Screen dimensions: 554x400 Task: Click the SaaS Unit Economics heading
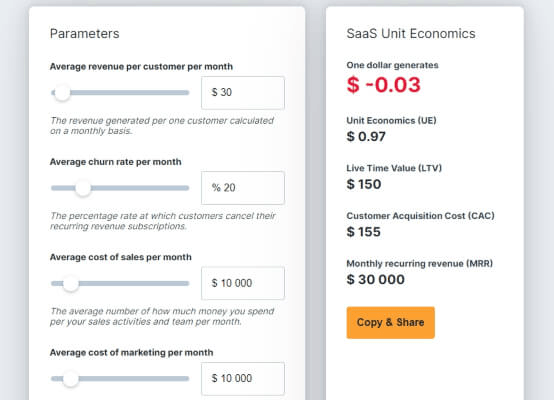point(411,34)
